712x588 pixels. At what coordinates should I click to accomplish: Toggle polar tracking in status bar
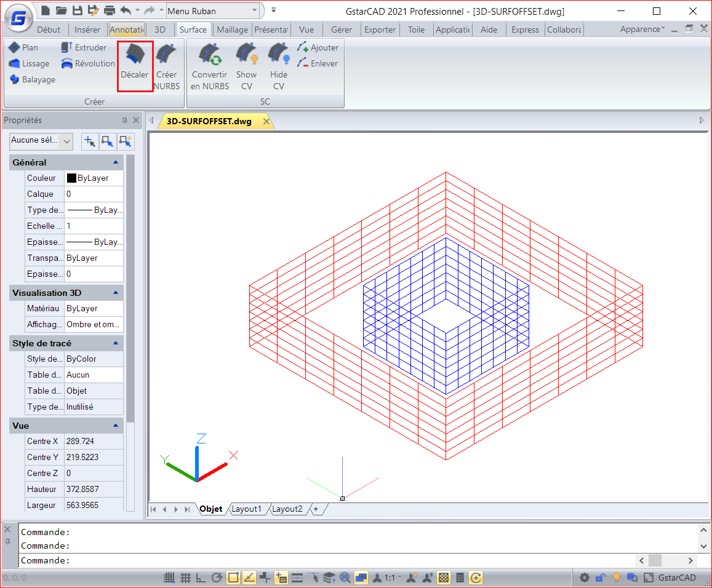pos(217,578)
